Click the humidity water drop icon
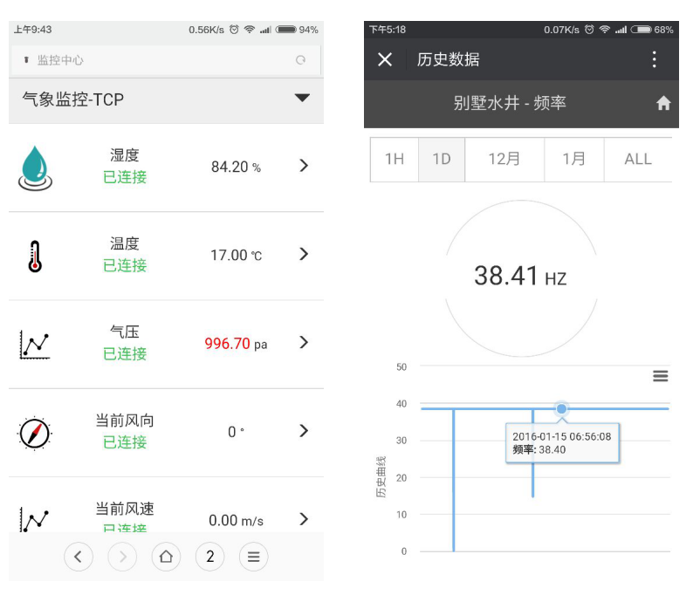Viewport: 700px width, 602px height. pyautogui.click(x=35, y=168)
